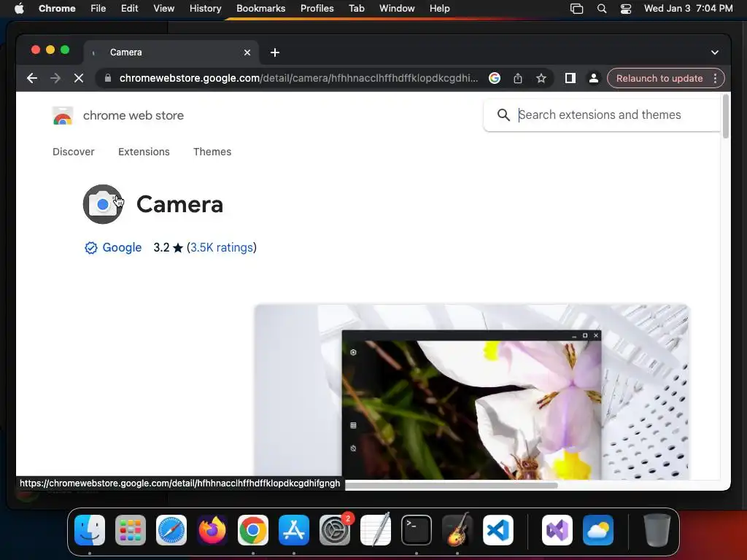The height and width of the screenshot is (560, 747).
Task: Open Terminal from the Dock
Action: (x=417, y=530)
